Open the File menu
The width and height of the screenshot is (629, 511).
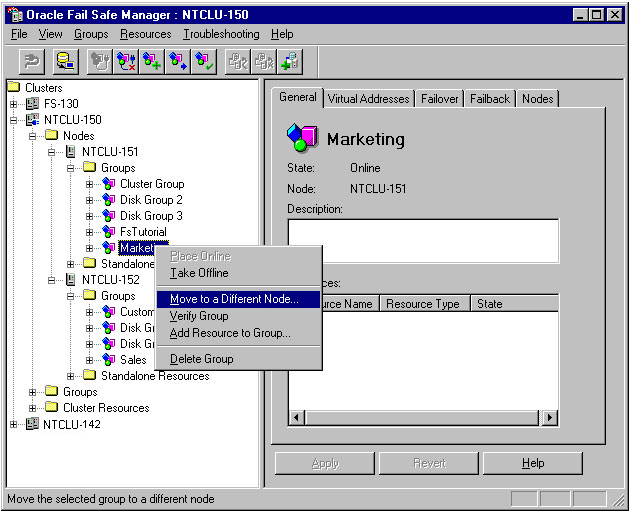point(19,34)
